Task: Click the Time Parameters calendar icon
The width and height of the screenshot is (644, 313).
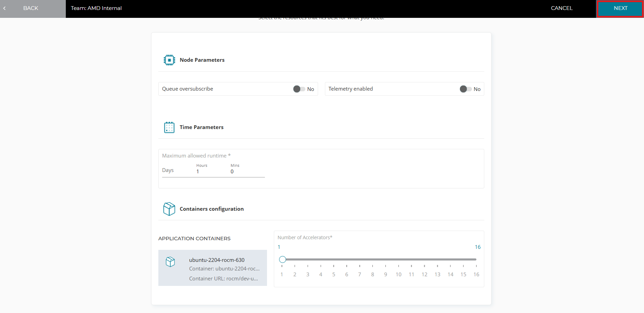Action: (169, 127)
